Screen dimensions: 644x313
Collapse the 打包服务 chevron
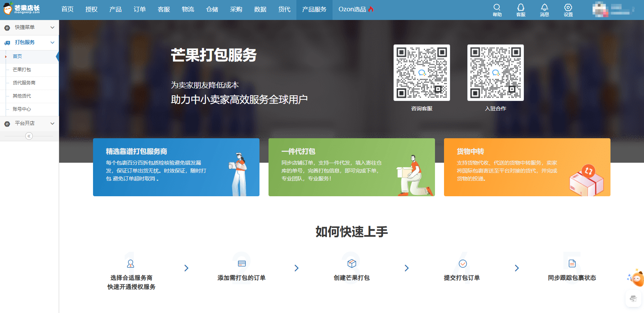52,43
